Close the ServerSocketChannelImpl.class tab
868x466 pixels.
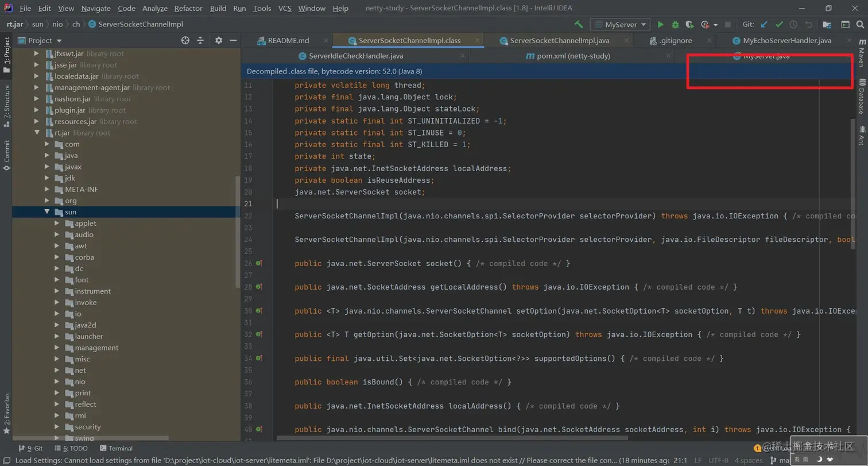[x=476, y=41]
